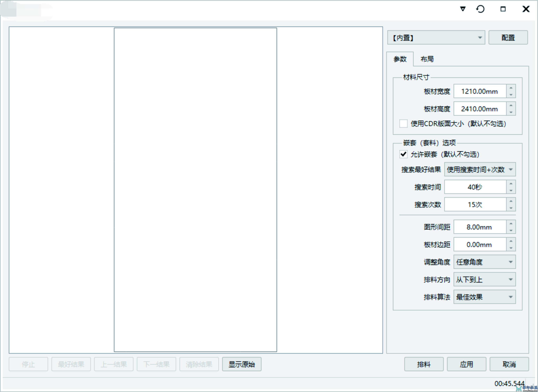Open the 排料方向 dropdown

coord(485,280)
